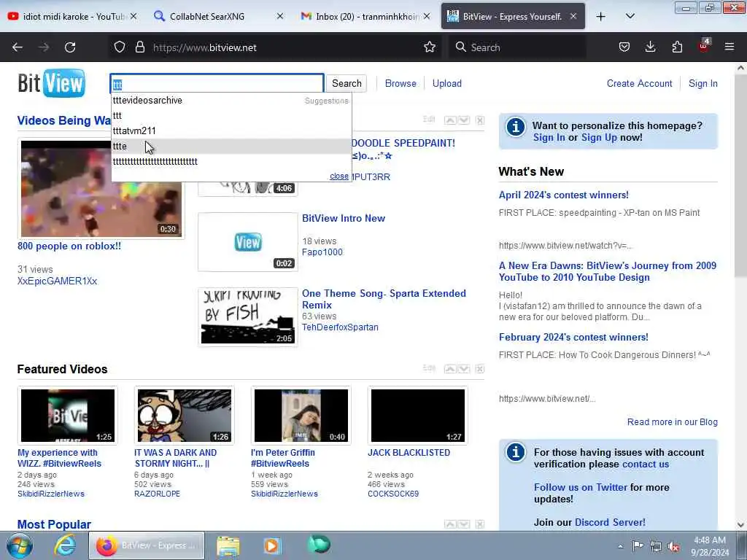Move Videos Being Watched section up

point(449,120)
